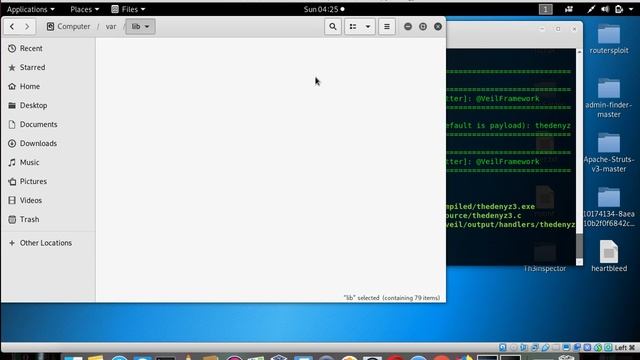
Task: Open Other Locations in the sidebar
Action: pos(48,243)
